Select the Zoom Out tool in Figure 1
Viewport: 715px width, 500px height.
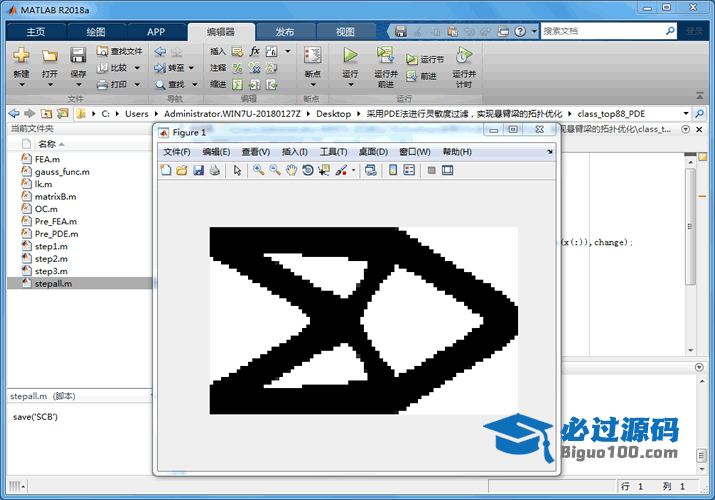click(x=275, y=170)
